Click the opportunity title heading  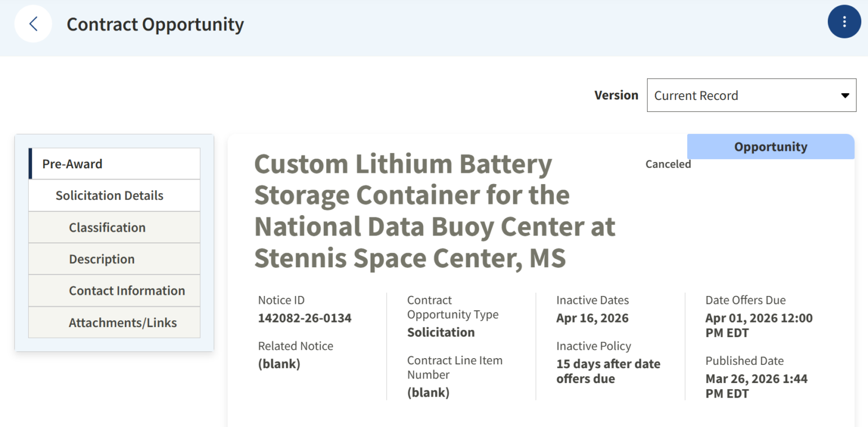pyautogui.click(x=434, y=211)
